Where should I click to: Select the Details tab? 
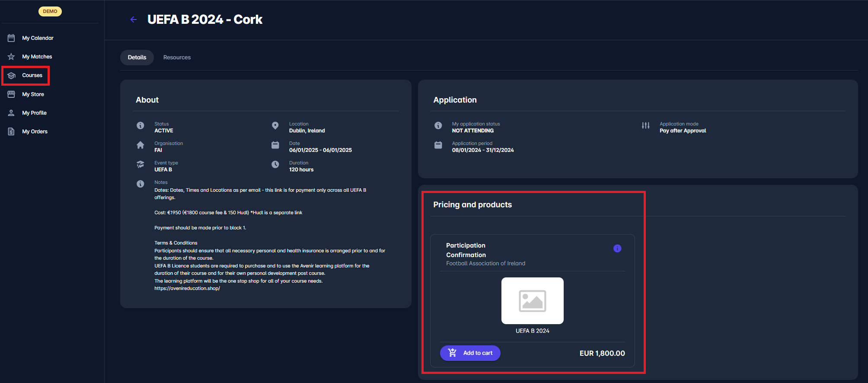coord(137,58)
